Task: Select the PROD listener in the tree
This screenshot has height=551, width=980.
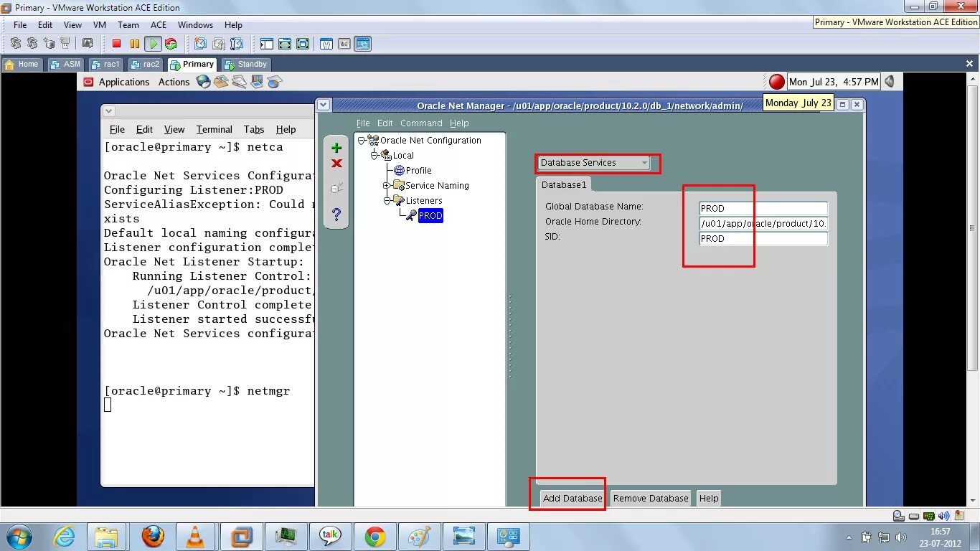Action: (x=430, y=216)
